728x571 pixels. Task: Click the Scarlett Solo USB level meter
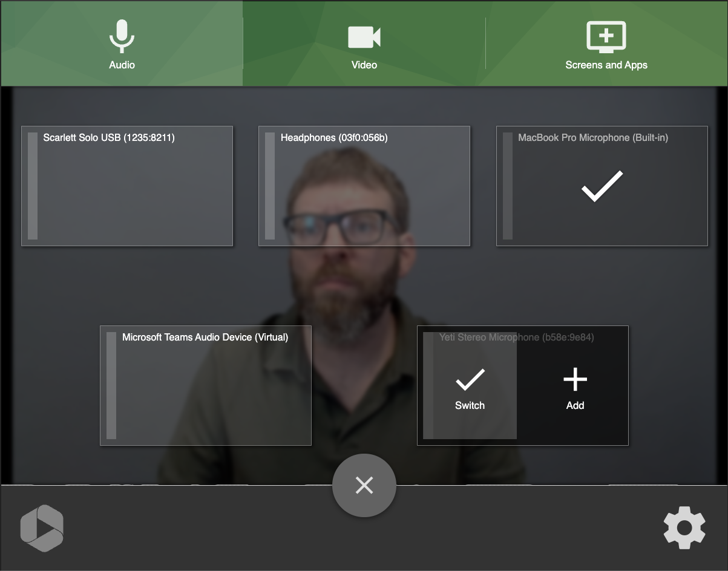[33, 186]
